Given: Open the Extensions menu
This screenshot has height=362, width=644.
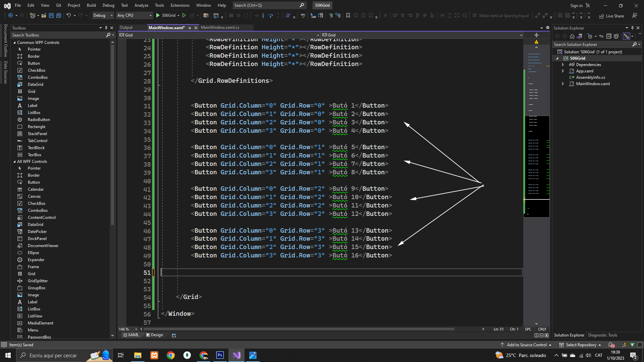Looking at the screenshot, I should 180,5.
